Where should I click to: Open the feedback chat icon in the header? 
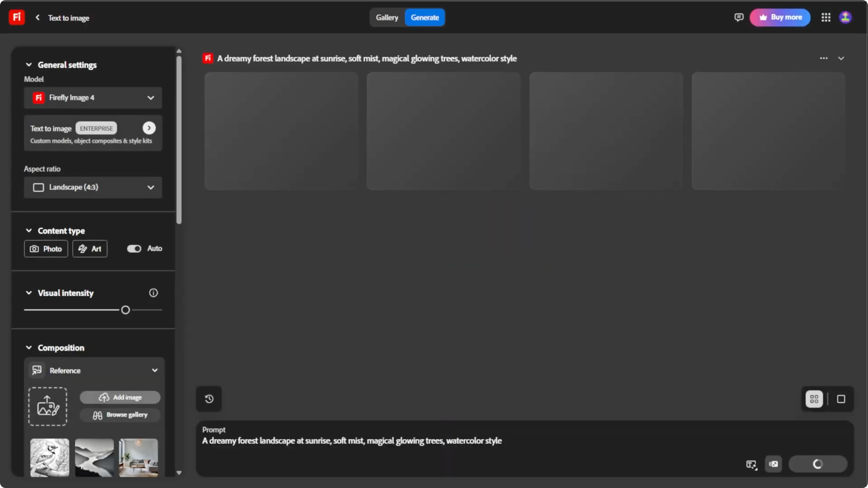point(739,17)
